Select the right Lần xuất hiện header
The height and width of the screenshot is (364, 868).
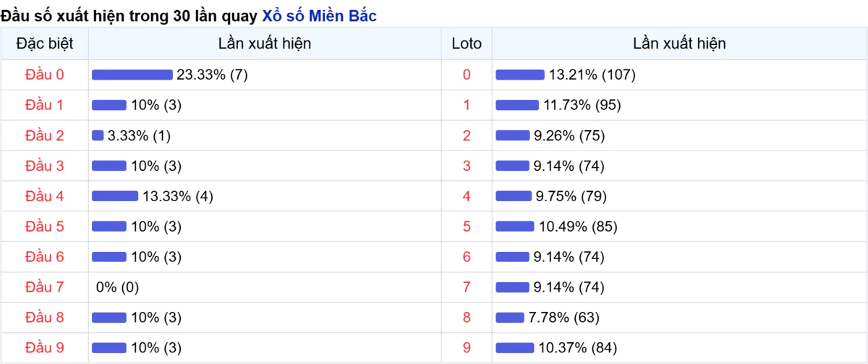click(x=679, y=44)
